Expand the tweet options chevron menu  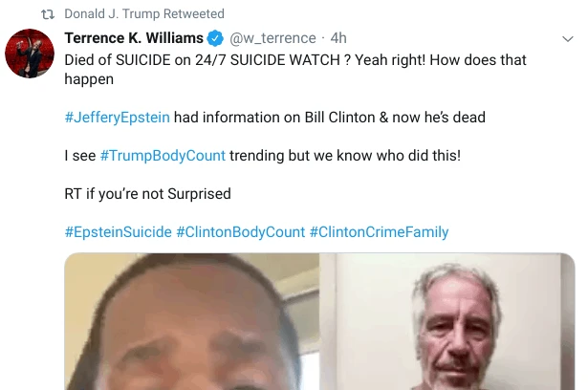point(566,38)
